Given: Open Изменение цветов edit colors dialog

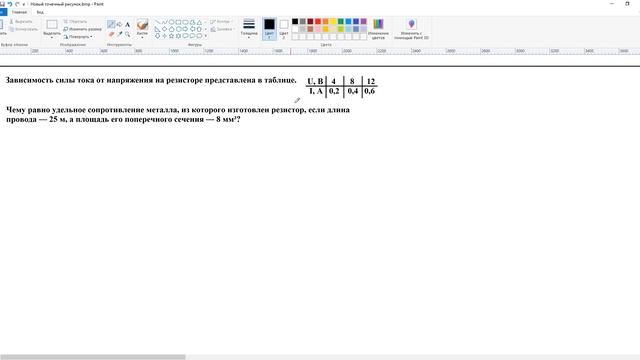Looking at the screenshot, I should point(378,29).
